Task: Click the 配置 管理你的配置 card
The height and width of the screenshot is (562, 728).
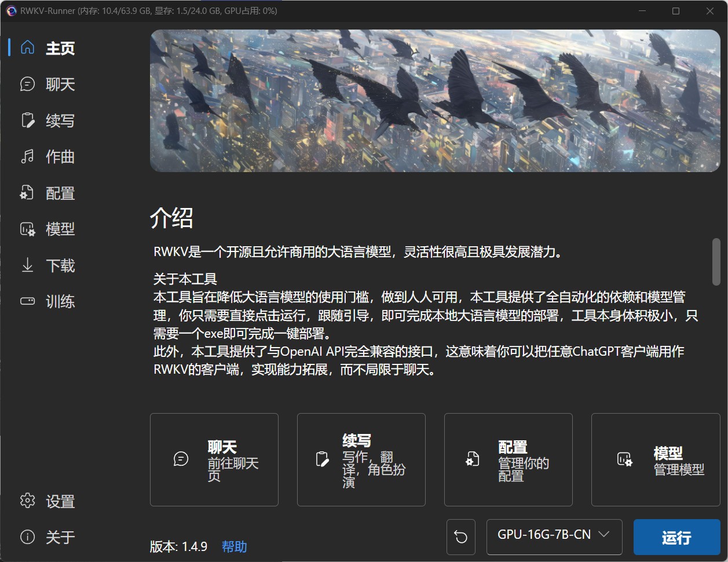Action: [508, 459]
